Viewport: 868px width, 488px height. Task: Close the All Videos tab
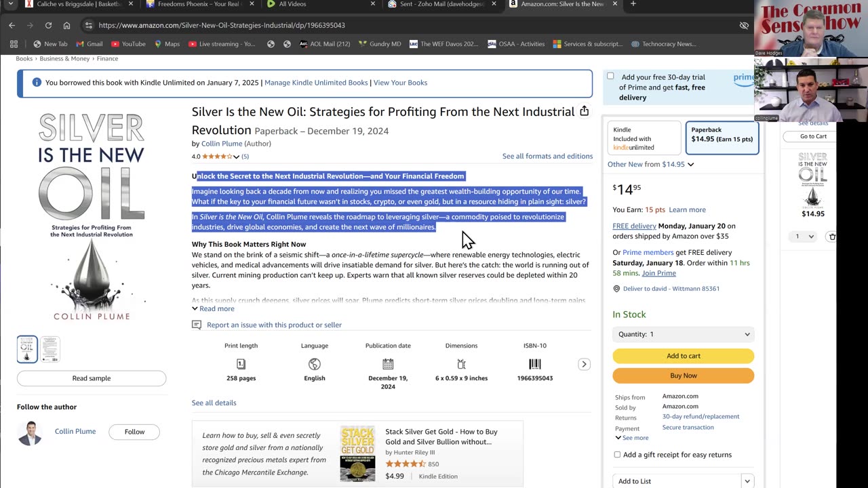point(372,4)
